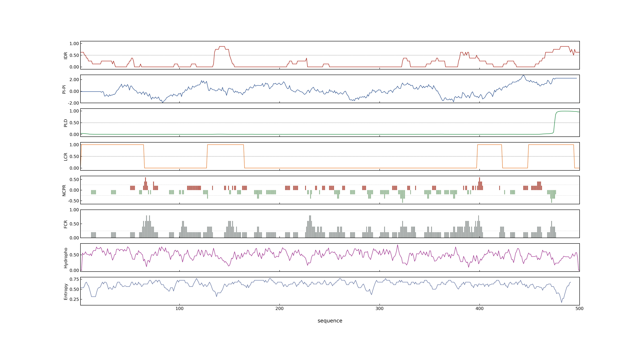Click x-axis tick label 100
Image resolution: width=644 pixels, height=343 pixels.
[179, 309]
